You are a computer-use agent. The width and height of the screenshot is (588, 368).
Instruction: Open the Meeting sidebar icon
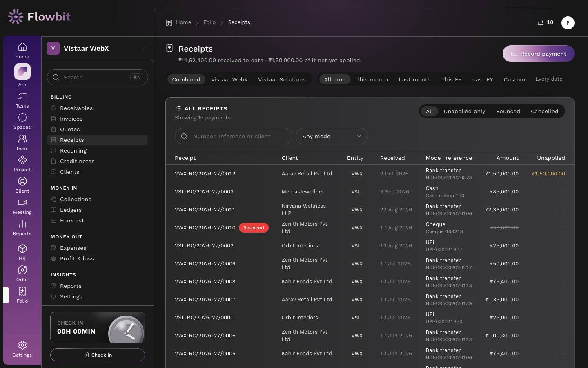[22, 206]
